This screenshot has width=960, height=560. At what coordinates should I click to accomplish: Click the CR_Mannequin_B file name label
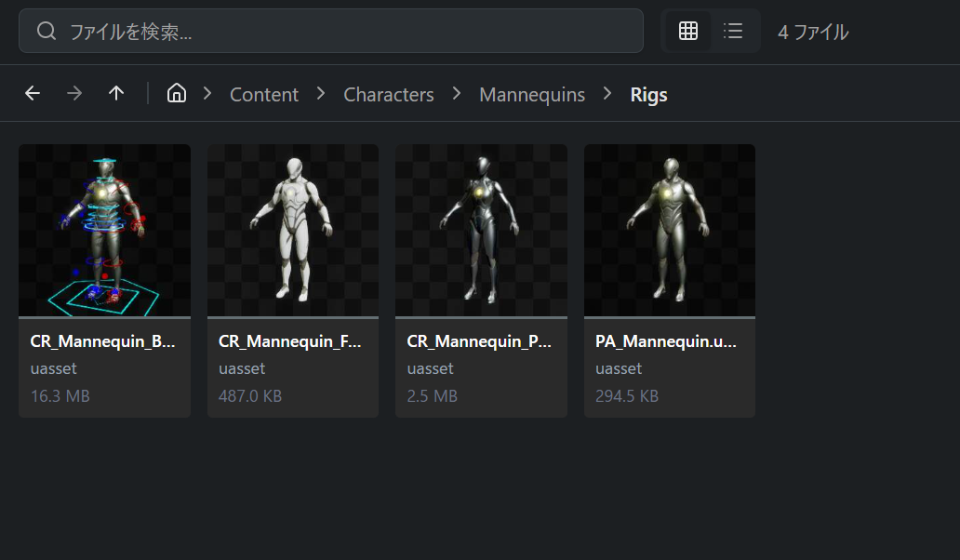[x=102, y=341]
